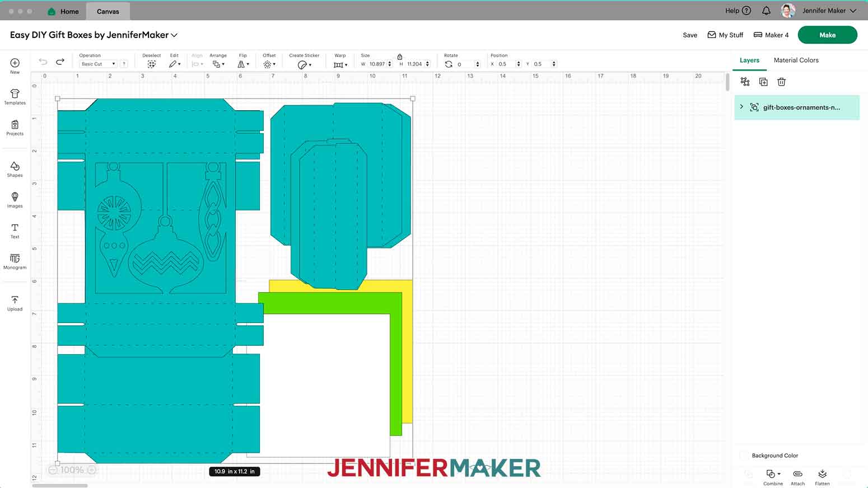The width and height of the screenshot is (868, 488).
Task: Open the Operation Basic Cut dropdown
Action: point(98,64)
